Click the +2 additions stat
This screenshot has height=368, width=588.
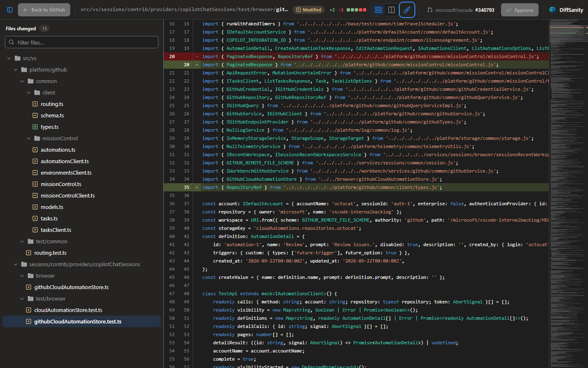332,10
